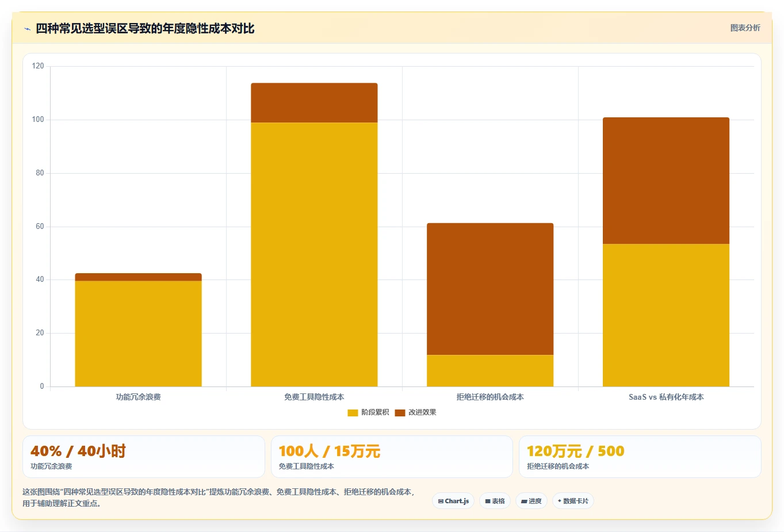
Task: Click the 图表分析 label in the header
Action: click(x=745, y=28)
